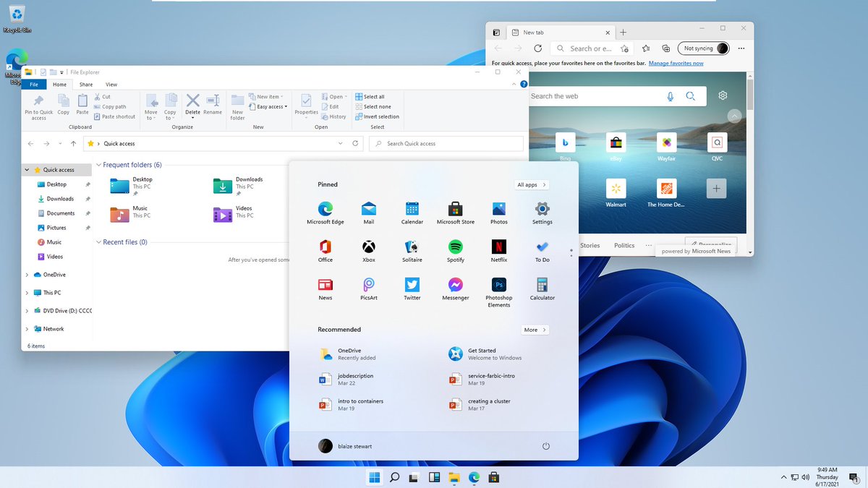The image size is (868, 488).
Task: Open Spotify from pinned apps
Action: coord(456,251)
